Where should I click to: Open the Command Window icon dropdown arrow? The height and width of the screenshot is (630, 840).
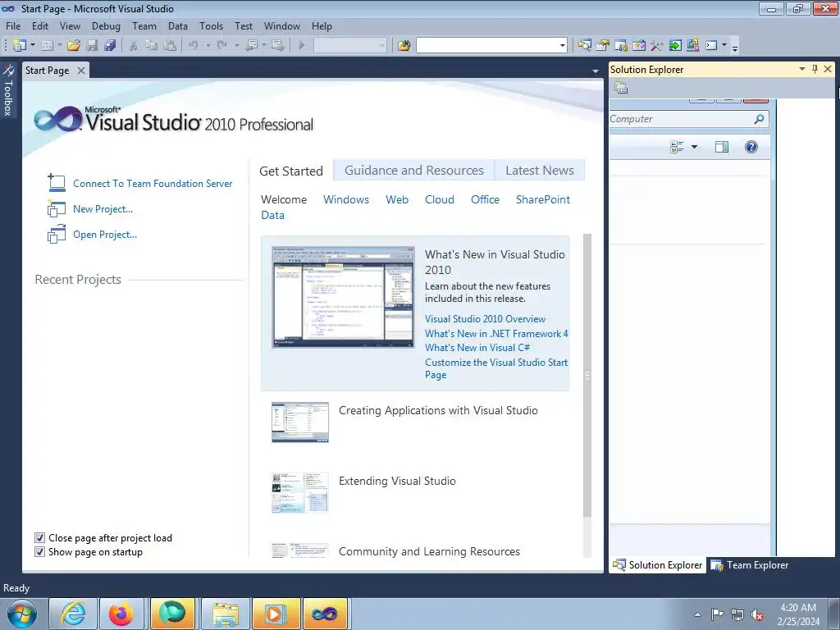(724, 46)
